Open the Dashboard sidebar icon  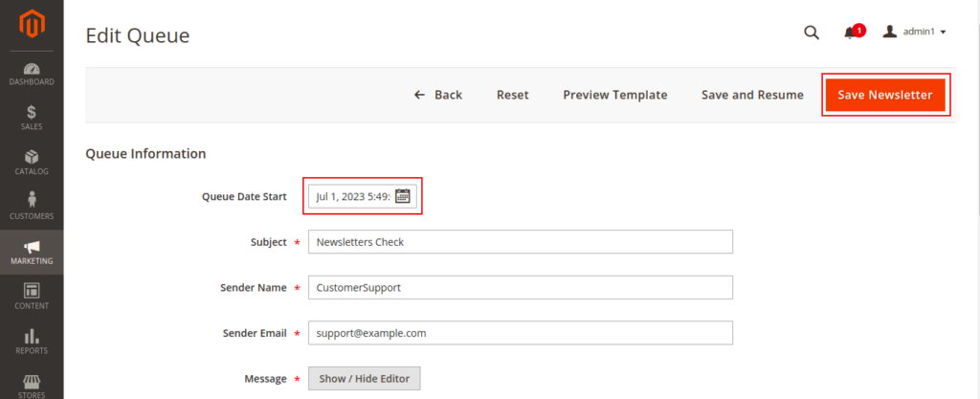tap(32, 69)
